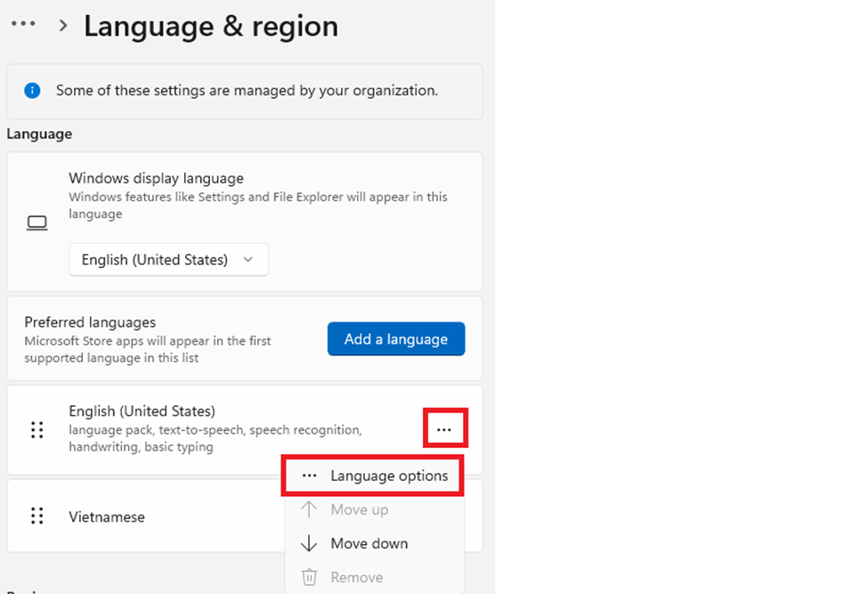Click the display language monitor icon
The image size is (868, 594).
[37, 224]
